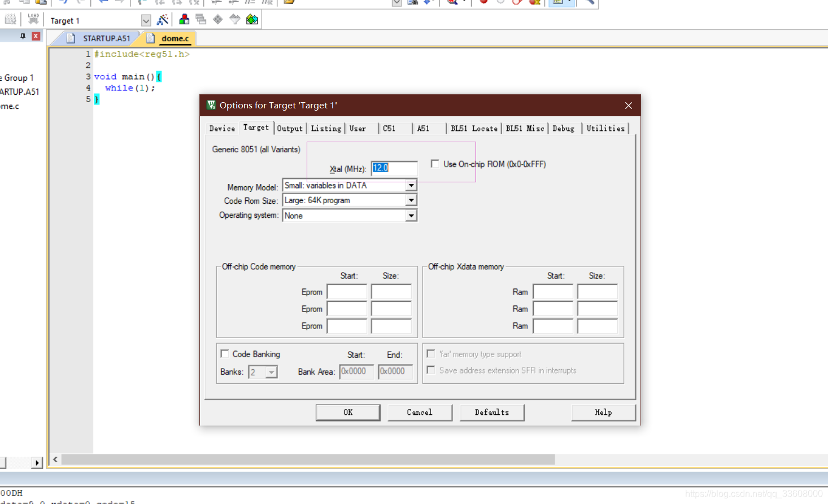Viewport: 828px width, 504px height.
Task: Click the Help button
Action: (603, 413)
